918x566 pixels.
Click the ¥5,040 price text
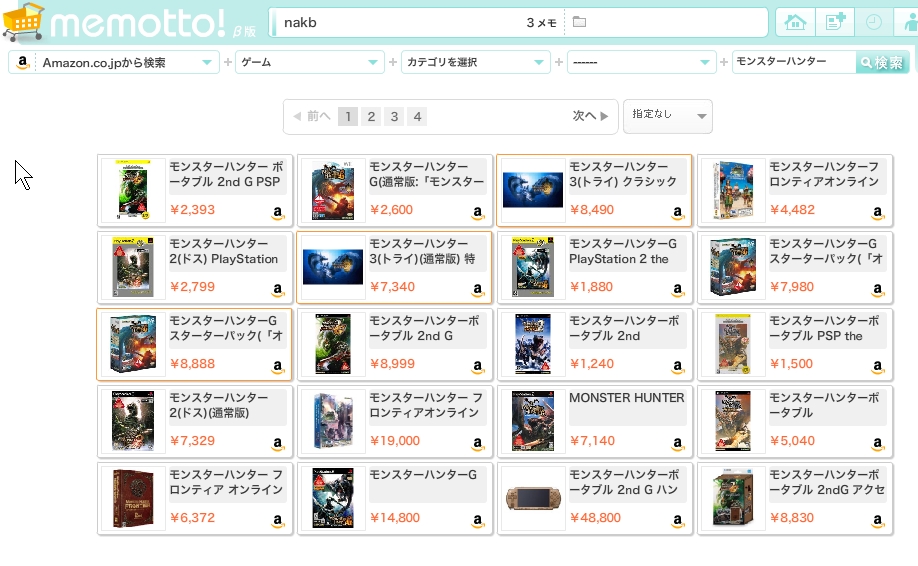tap(792, 441)
